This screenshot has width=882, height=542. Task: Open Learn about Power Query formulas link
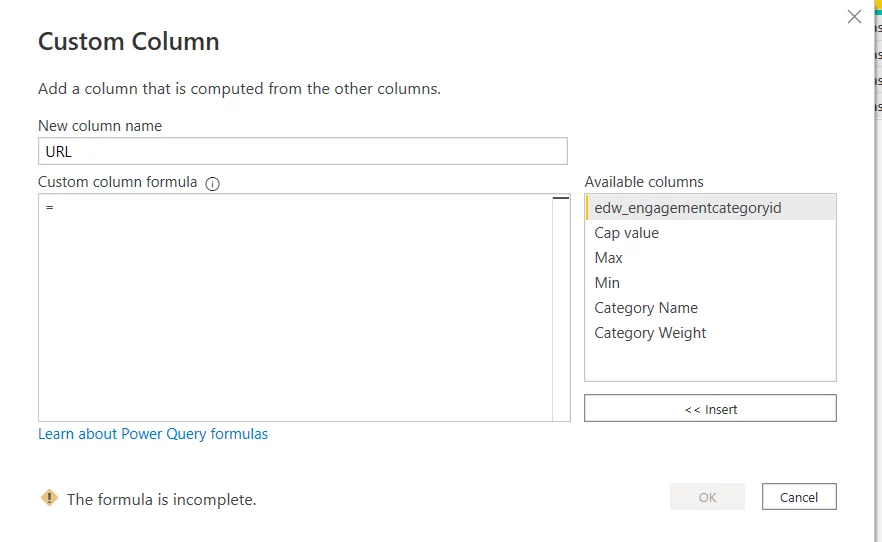coord(153,434)
